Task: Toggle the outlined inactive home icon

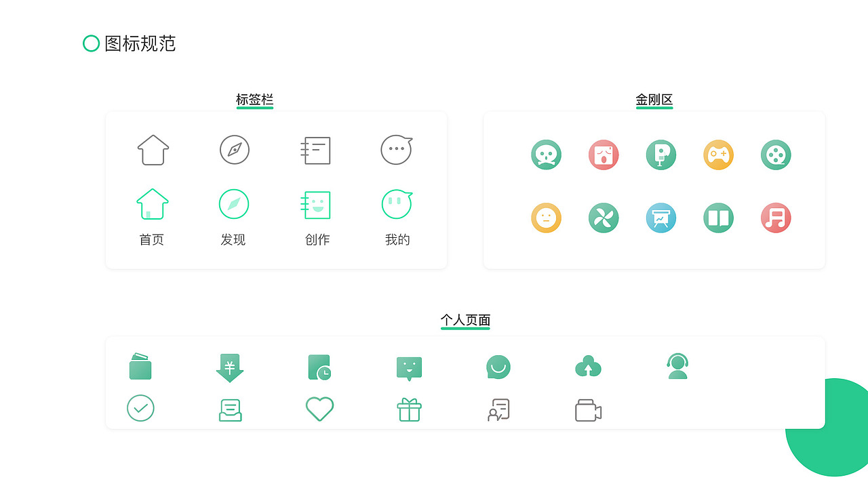Action: pyautogui.click(x=151, y=150)
